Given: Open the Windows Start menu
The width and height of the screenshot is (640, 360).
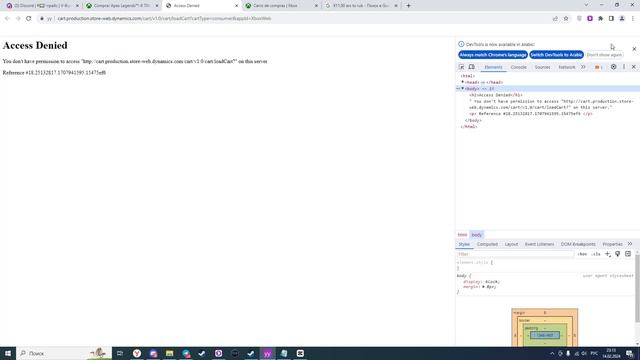Looking at the screenshot, I should click(8, 353).
